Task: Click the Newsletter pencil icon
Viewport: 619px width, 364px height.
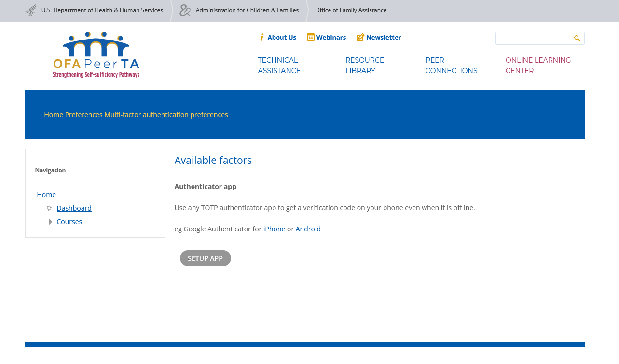Action: [x=360, y=38]
